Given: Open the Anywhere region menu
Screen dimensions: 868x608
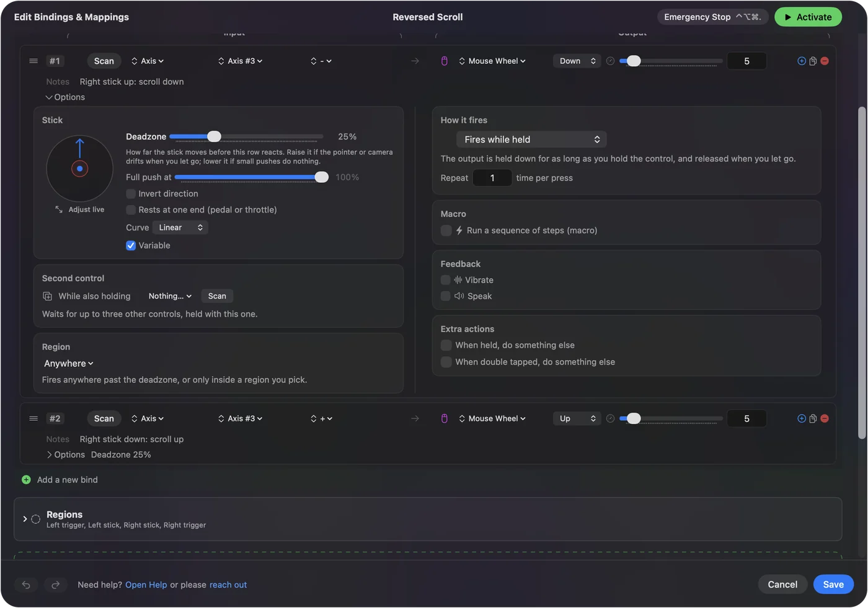Looking at the screenshot, I should (69, 364).
